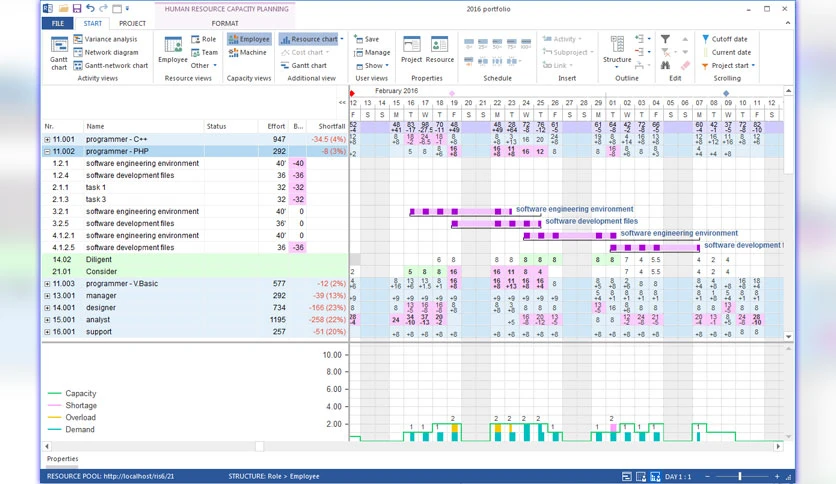Expand the analyst row
The width and height of the screenshot is (836, 484).
47,320
